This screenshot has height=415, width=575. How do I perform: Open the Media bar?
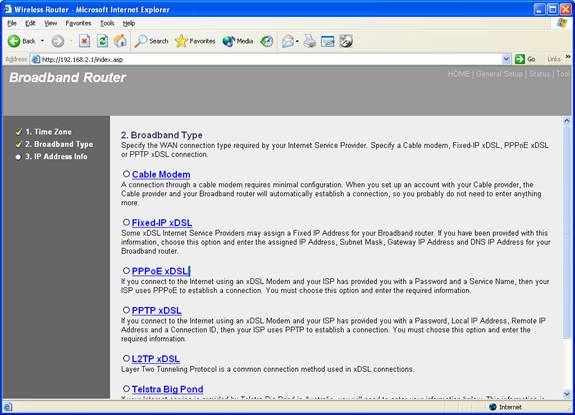pos(238,41)
